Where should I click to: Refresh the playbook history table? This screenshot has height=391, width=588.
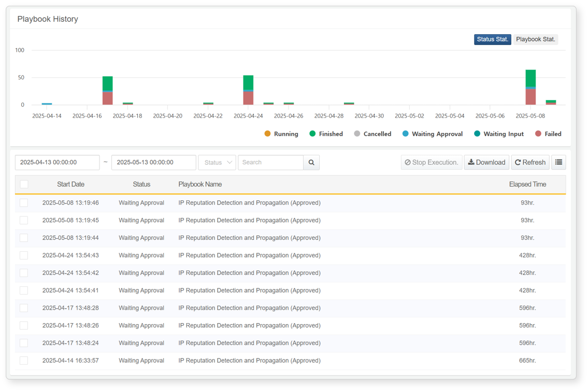[530, 162]
